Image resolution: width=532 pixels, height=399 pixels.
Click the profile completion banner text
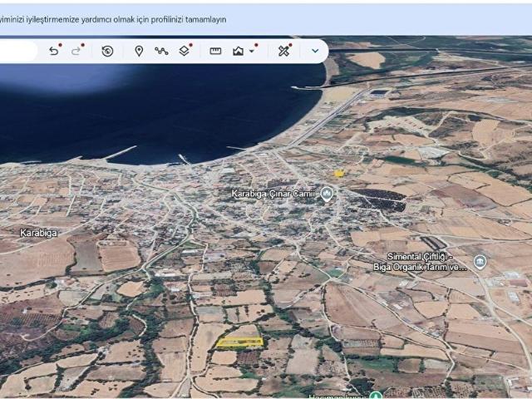pos(113,20)
